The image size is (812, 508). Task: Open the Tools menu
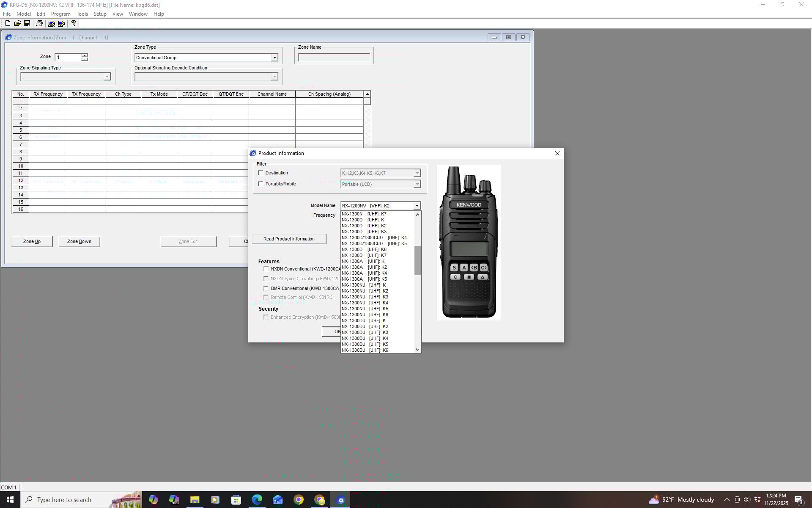82,14
